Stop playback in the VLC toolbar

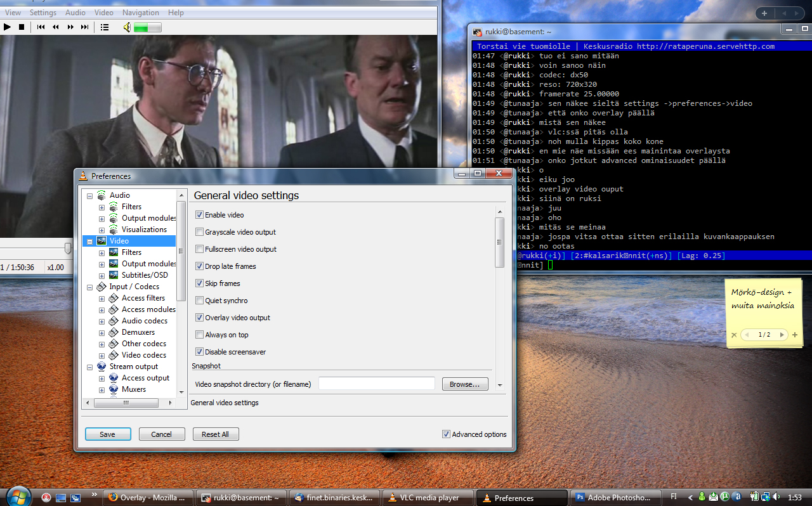pos(22,27)
